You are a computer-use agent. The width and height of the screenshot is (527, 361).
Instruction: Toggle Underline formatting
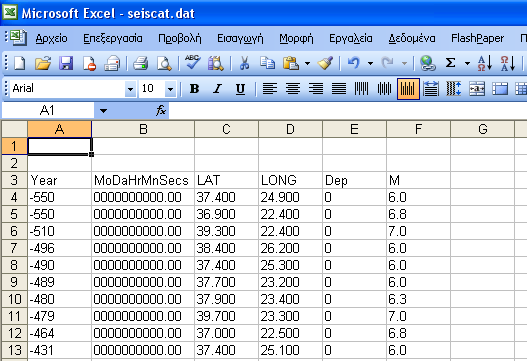[240, 89]
